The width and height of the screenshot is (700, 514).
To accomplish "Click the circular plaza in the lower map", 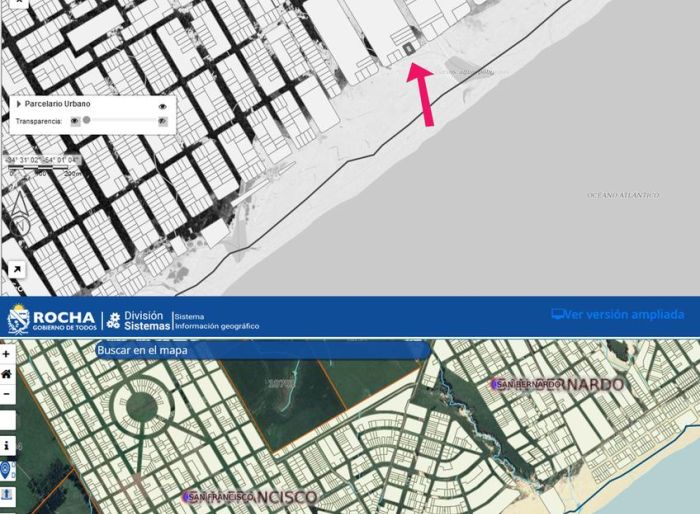I will click(142, 406).
